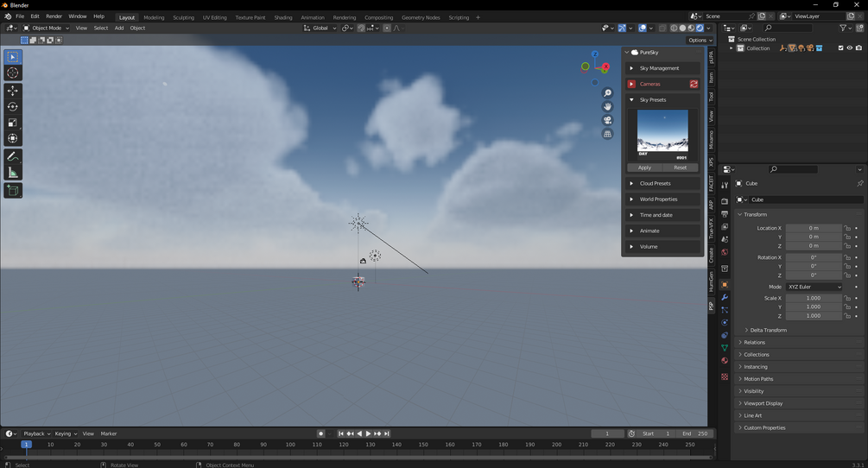Toggle Collection render camera icon
This screenshot has width=868, height=468.
point(858,48)
